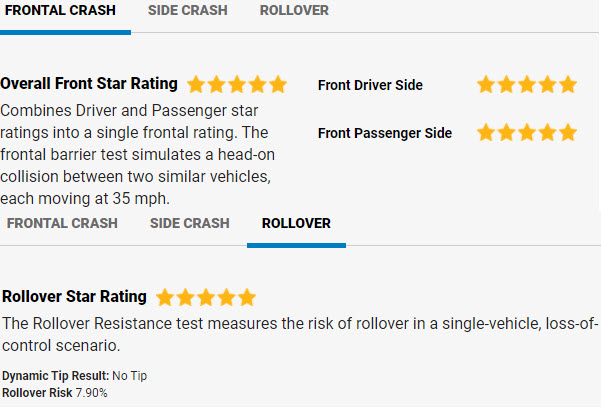Open SIDE CRASH tab beside active FRONTAL CRASH
This screenshot has height=408, width=601.
click(x=187, y=11)
